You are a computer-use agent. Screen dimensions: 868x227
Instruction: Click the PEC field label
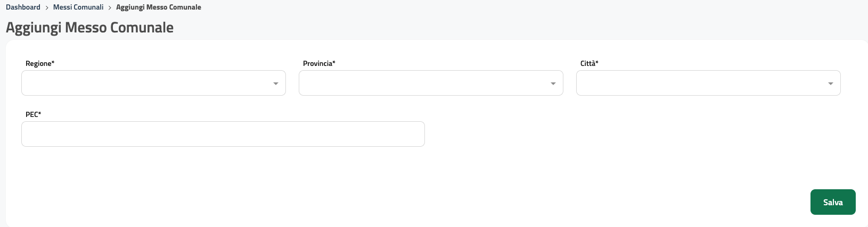click(x=31, y=115)
